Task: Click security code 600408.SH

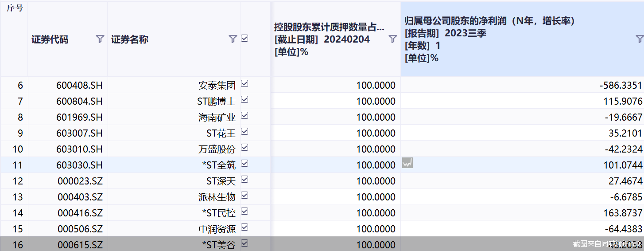Action: (x=79, y=85)
